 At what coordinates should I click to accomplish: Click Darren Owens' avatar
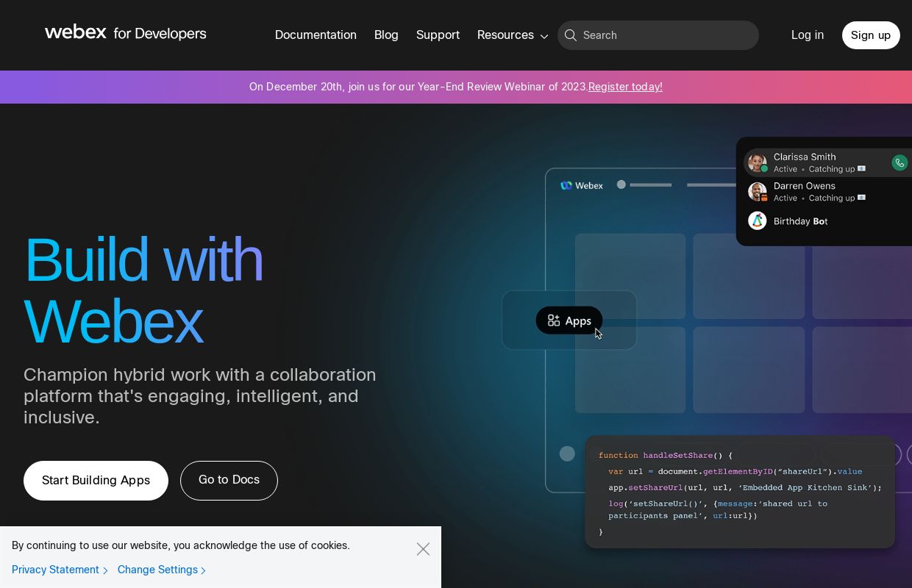(757, 192)
